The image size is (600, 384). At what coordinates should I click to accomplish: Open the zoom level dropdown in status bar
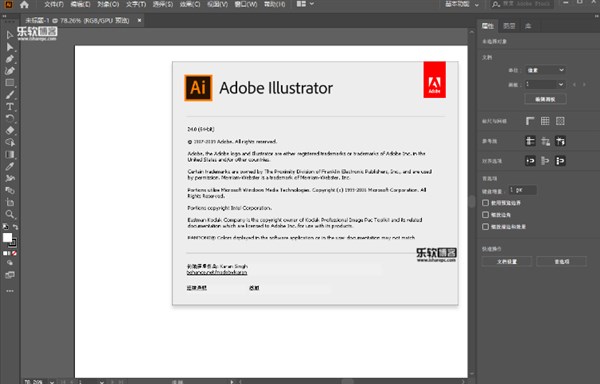(x=52, y=381)
